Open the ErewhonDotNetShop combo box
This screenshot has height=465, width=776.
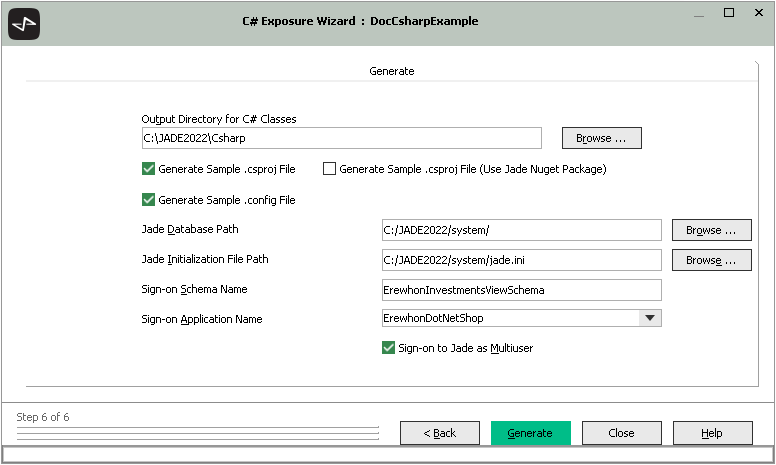point(510,318)
